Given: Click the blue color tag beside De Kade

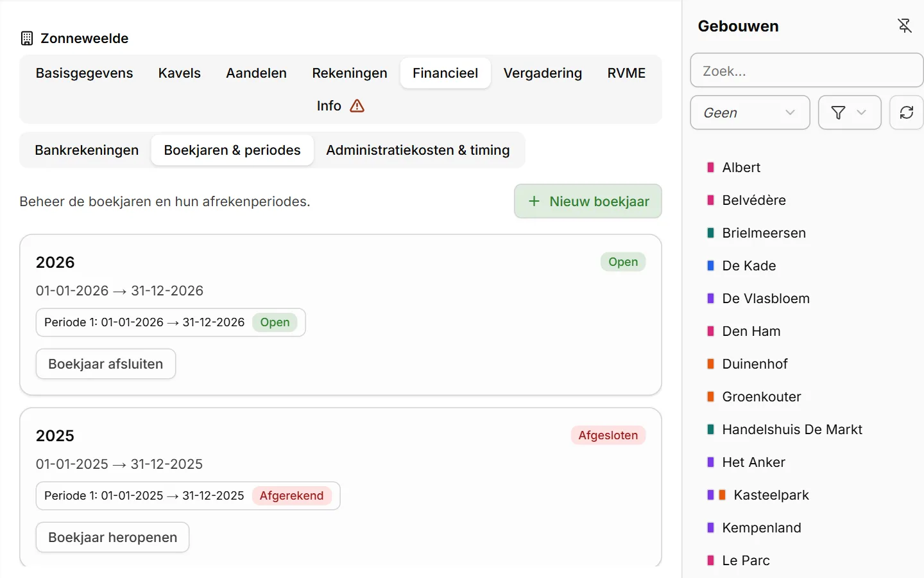Looking at the screenshot, I should coord(710,266).
